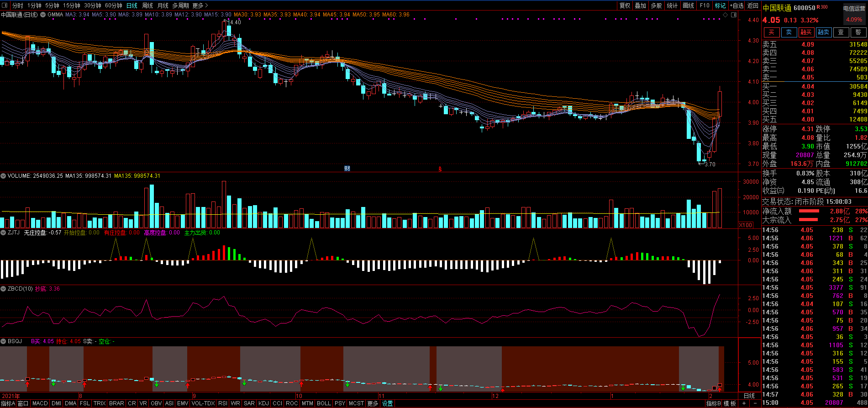Switch the indicator to DMI
The width and height of the screenshot is (868, 408).
tap(57, 403)
